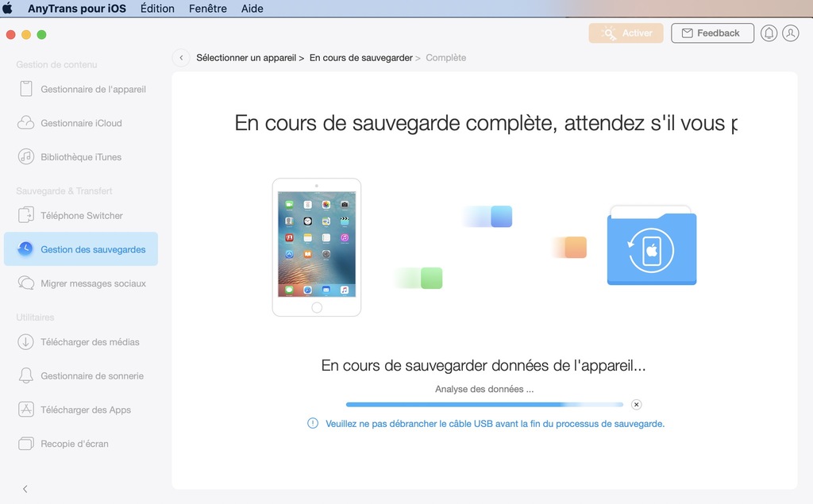
Task: Open the AnyTrans pour iOS menu
Action: [77, 8]
